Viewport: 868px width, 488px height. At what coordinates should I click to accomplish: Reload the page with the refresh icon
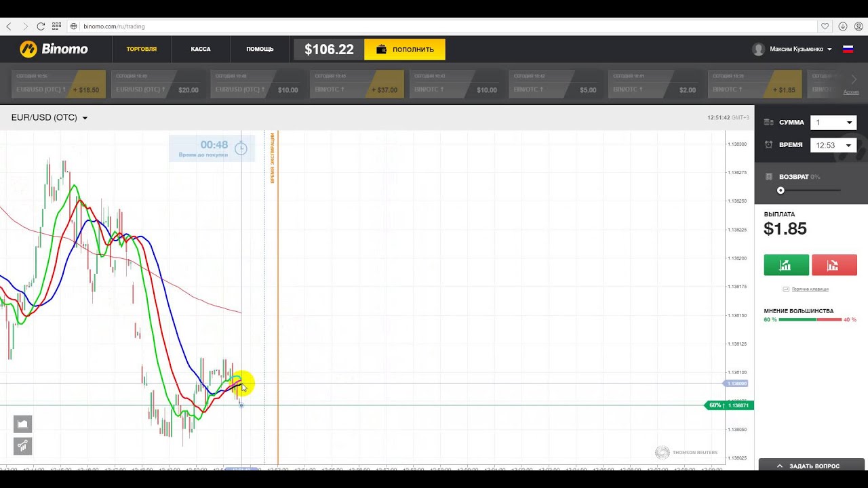41,26
